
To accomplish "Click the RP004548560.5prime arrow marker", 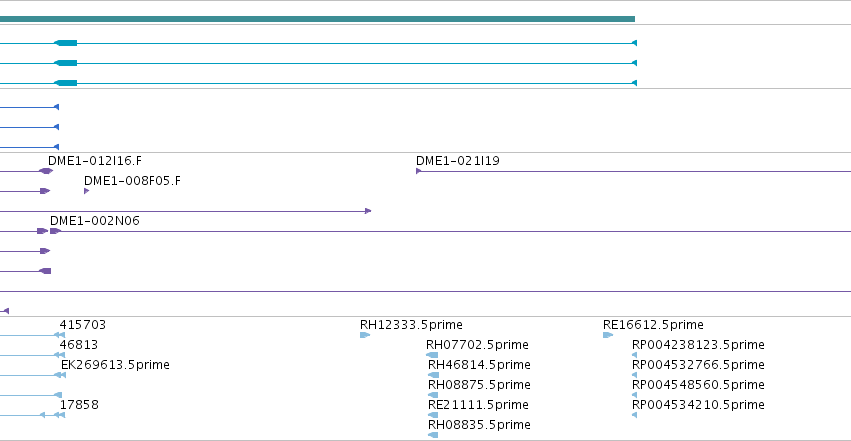I will click(x=634, y=395).
